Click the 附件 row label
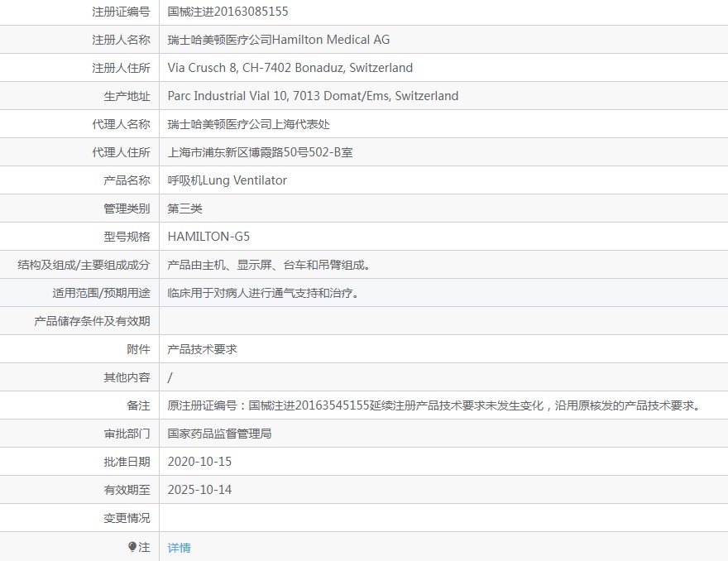Screen dimensions: 728x561 point(138,349)
